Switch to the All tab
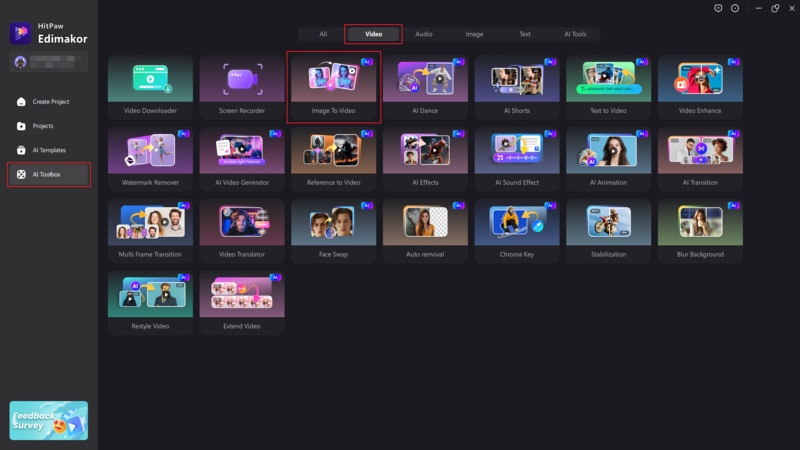 click(x=323, y=34)
